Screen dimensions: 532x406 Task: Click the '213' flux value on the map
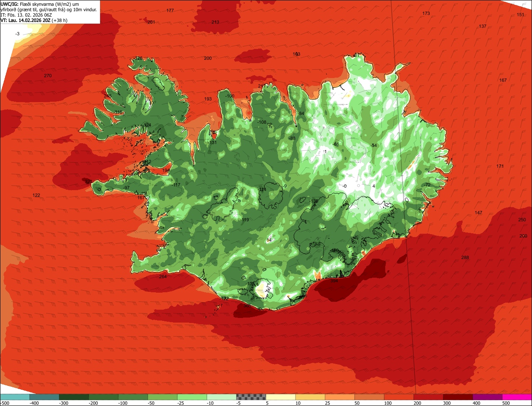click(215, 22)
